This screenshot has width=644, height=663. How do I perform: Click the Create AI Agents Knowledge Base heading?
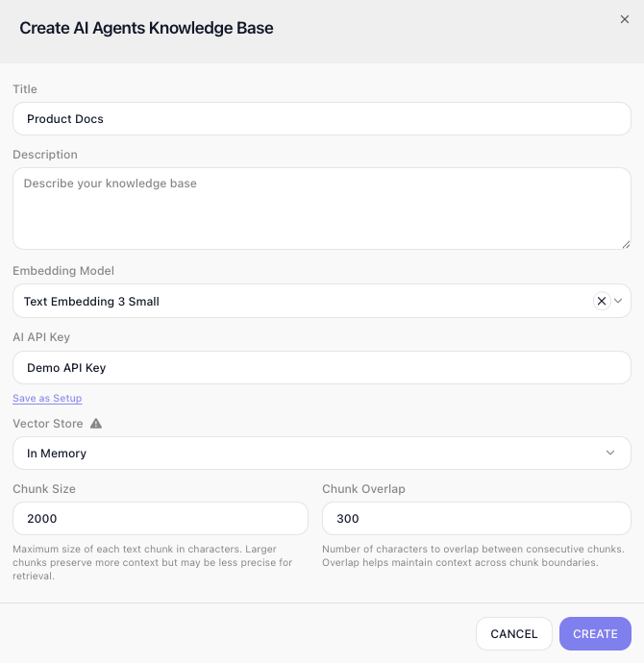[x=146, y=28]
